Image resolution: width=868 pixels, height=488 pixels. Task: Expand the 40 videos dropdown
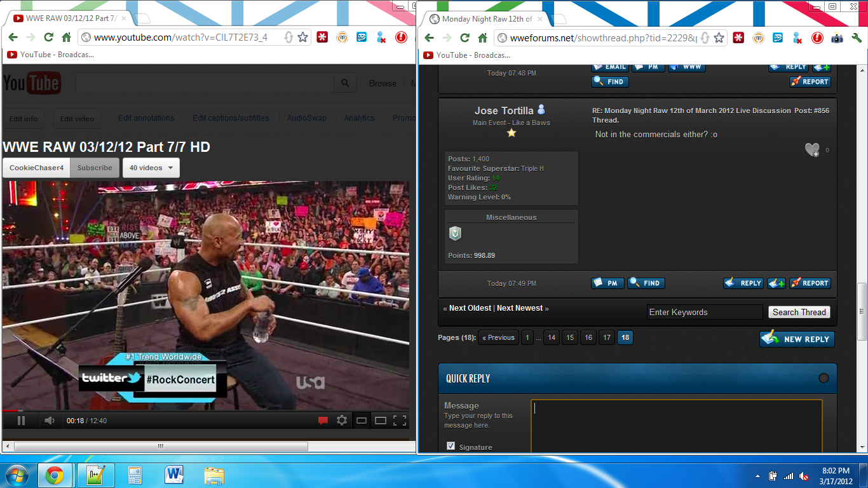tap(151, 168)
